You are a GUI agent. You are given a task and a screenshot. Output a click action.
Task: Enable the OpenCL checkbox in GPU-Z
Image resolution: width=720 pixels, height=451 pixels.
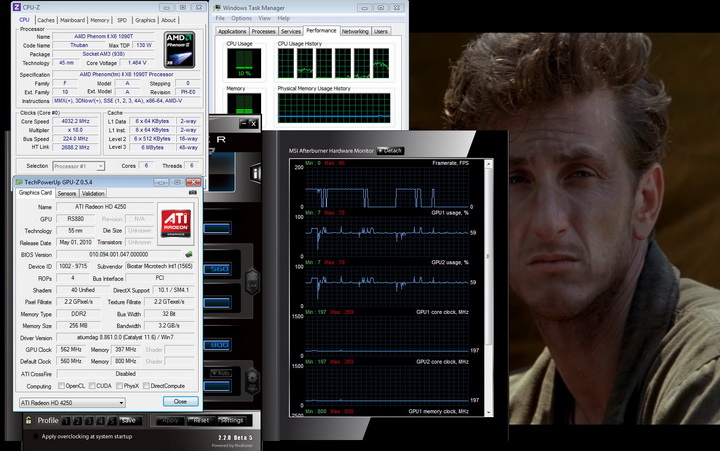[61, 386]
